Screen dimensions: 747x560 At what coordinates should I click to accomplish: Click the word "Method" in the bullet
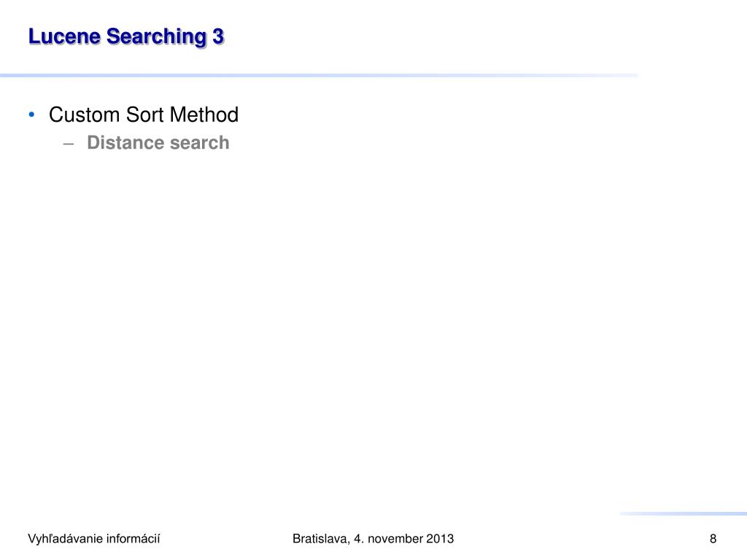(x=204, y=114)
